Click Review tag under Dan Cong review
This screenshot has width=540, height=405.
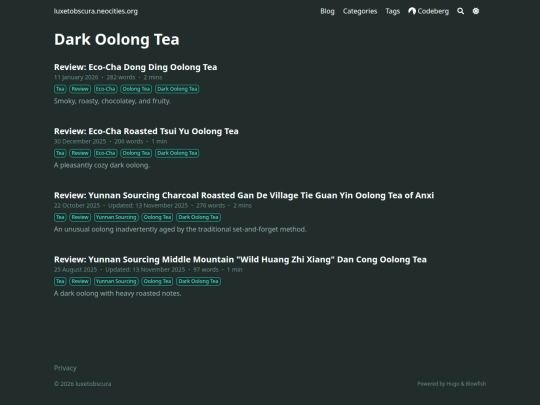coord(80,281)
